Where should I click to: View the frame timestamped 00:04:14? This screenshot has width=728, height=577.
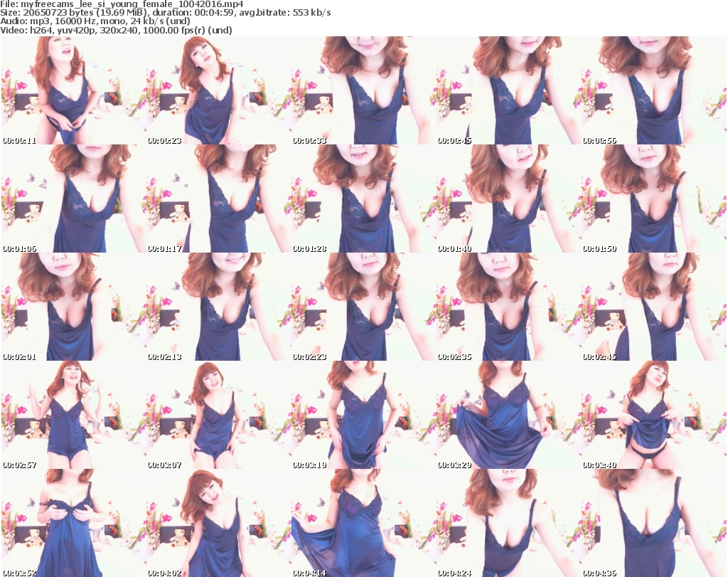(x=363, y=523)
